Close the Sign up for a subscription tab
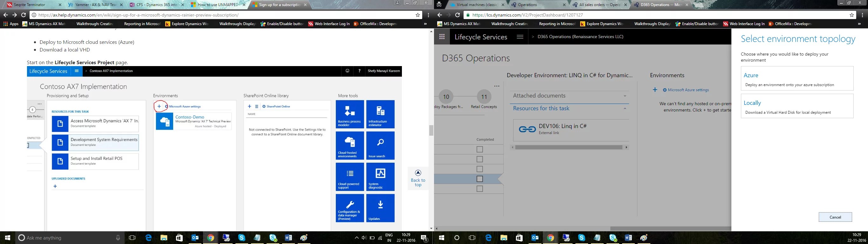The height and width of the screenshot is (244, 868). 305,5
